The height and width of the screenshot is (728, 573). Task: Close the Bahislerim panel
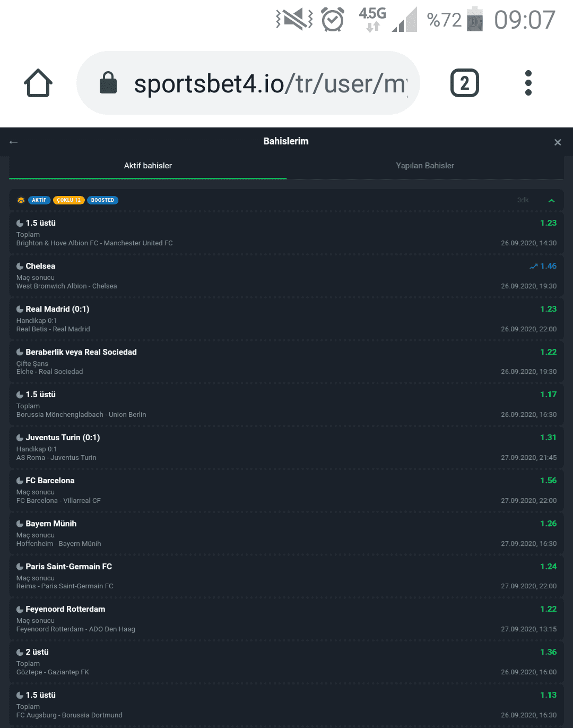[558, 142]
